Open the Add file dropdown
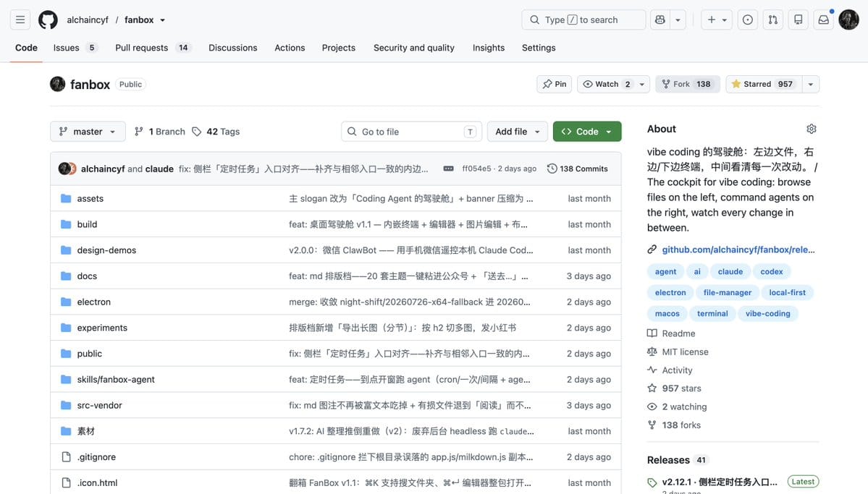 pos(517,132)
